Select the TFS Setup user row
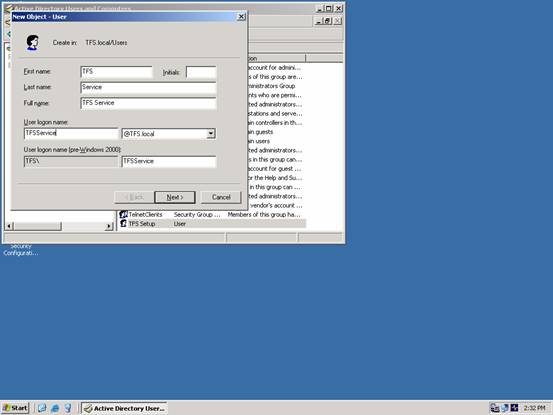Image resolution: width=553 pixels, height=415 pixels. (212, 224)
